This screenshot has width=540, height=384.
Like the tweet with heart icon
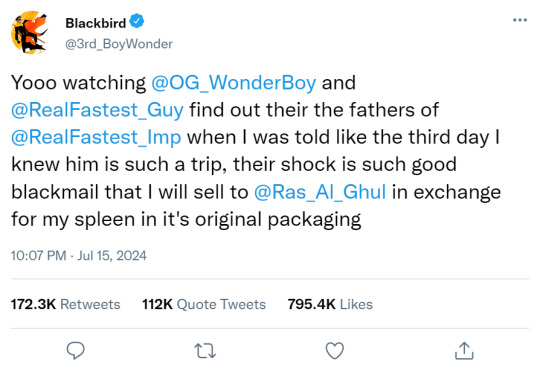[335, 351]
